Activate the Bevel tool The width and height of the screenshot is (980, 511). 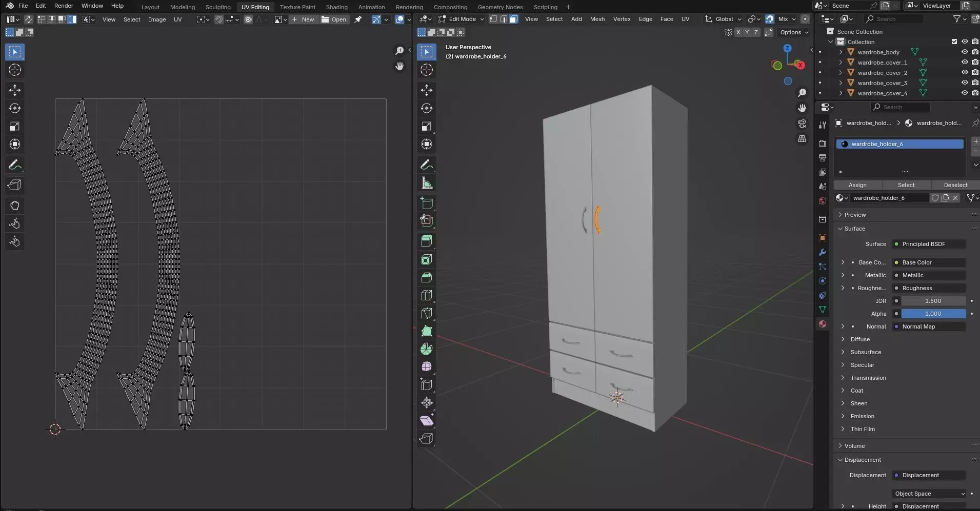[427, 277]
